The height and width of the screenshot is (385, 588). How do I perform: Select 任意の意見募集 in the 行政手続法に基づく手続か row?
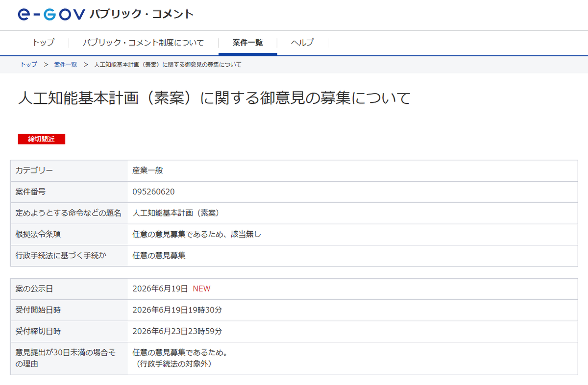click(159, 256)
